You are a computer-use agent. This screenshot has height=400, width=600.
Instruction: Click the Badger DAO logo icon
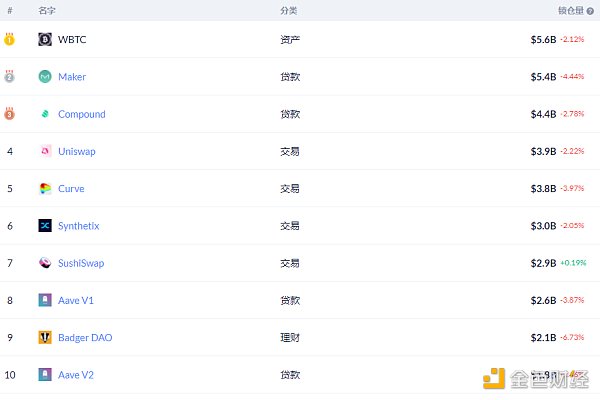pyautogui.click(x=45, y=337)
